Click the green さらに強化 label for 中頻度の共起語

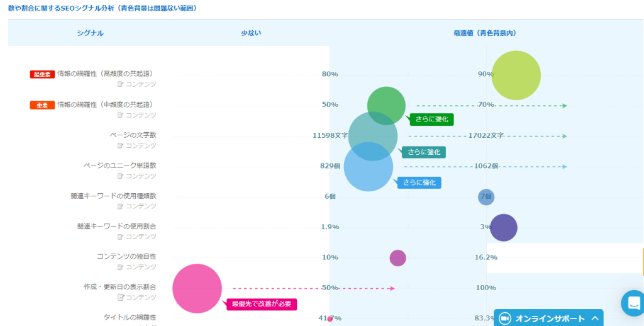[431, 119]
